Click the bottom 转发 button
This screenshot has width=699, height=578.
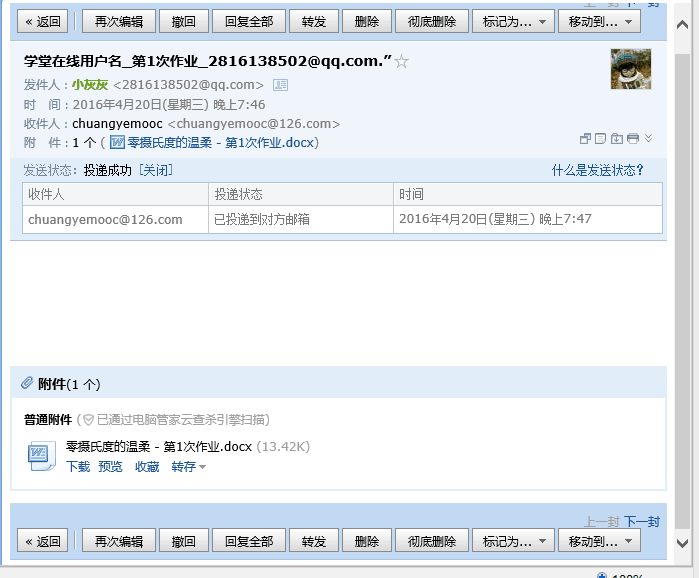click(x=314, y=541)
